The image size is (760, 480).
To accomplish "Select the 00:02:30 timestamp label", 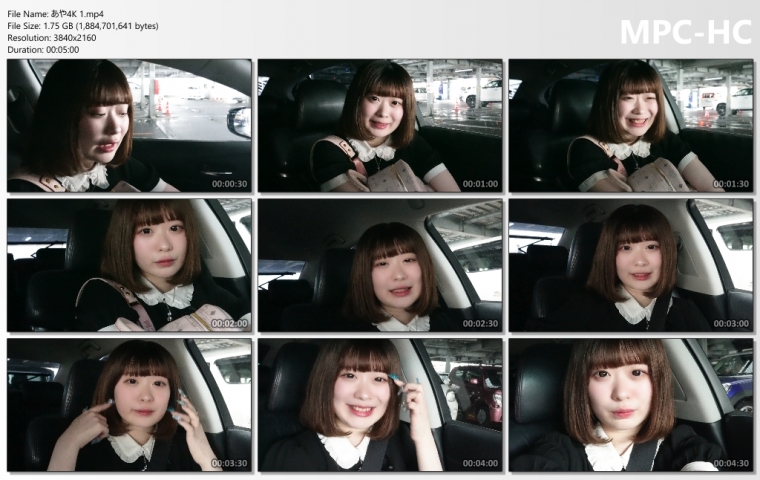I will pyautogui.click(x=480, y=324).
